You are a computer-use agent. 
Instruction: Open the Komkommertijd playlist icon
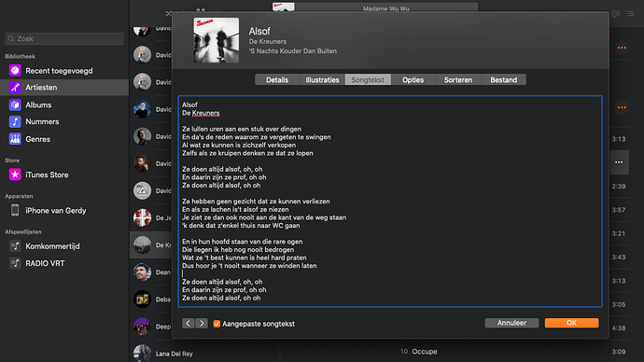tap(15, 246)
